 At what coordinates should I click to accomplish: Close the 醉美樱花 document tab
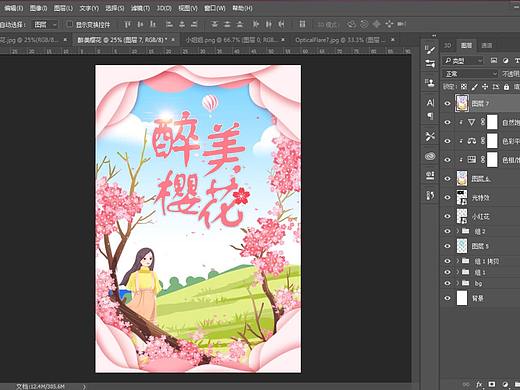(x=173, y=40)
